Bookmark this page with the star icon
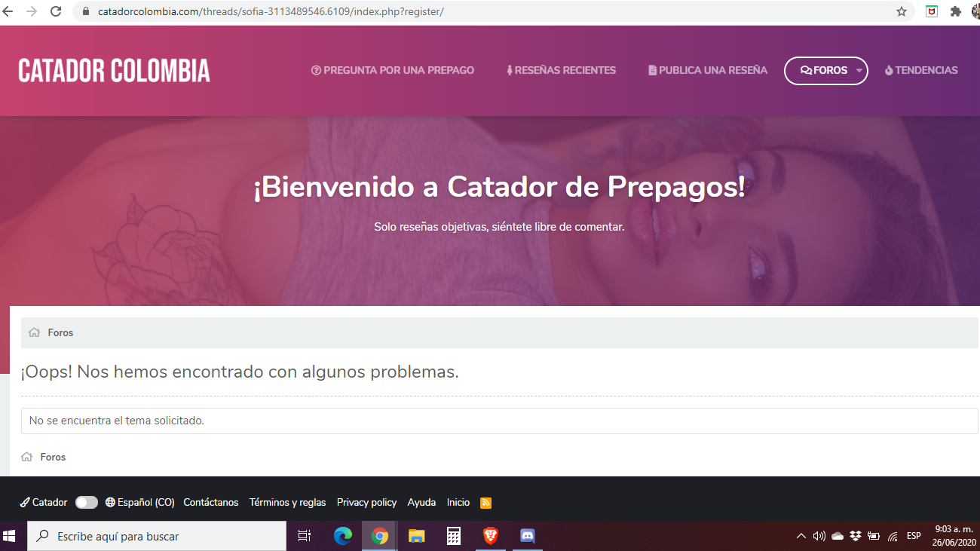This screenshot has width=980, height=551. 902,11
